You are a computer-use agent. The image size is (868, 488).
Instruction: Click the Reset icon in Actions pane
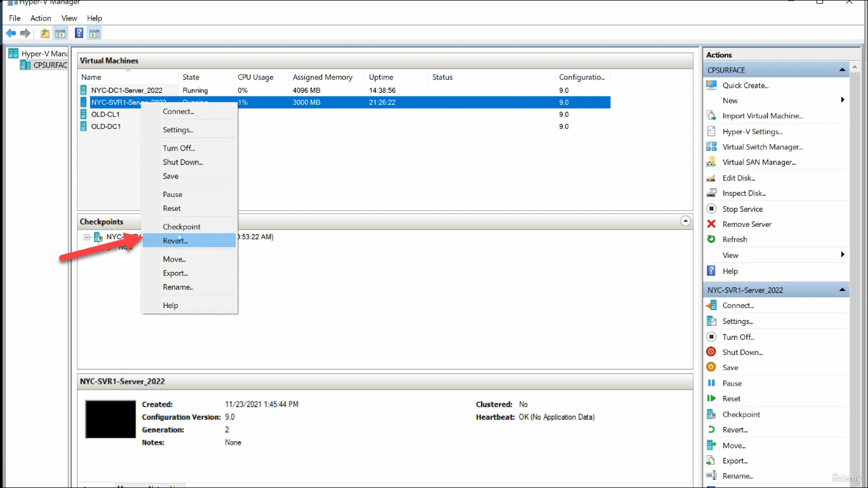(711, 398)
